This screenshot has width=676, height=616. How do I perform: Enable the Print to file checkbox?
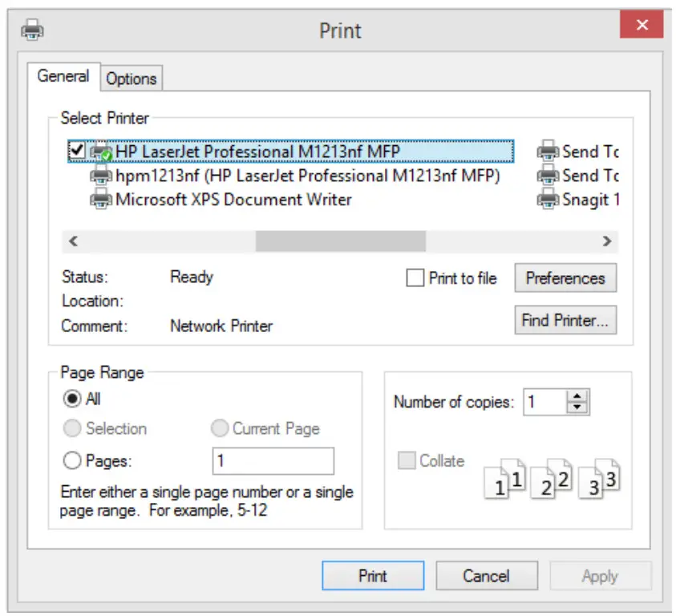click(415, 278)
